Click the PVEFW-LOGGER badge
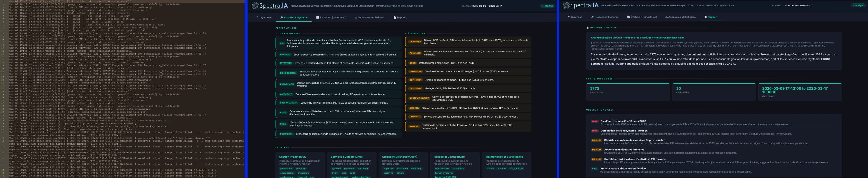 click(x=288, y=103)
